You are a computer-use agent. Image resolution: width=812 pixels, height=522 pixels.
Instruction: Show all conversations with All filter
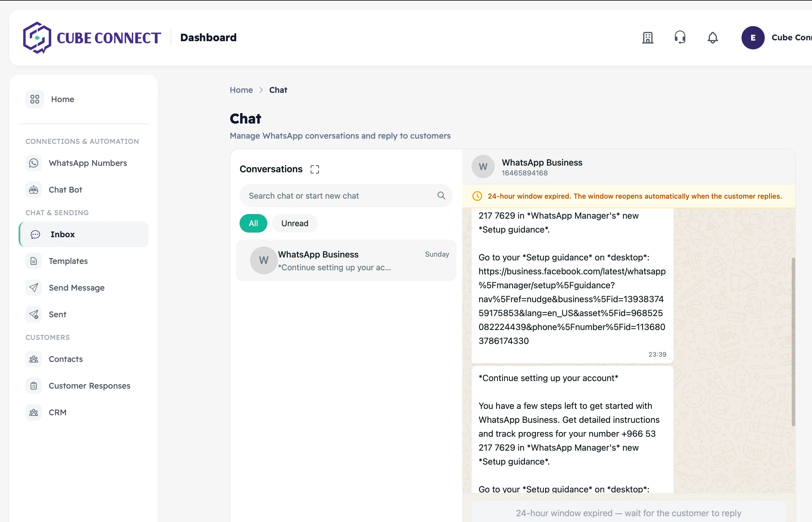(x=253, y=223)
